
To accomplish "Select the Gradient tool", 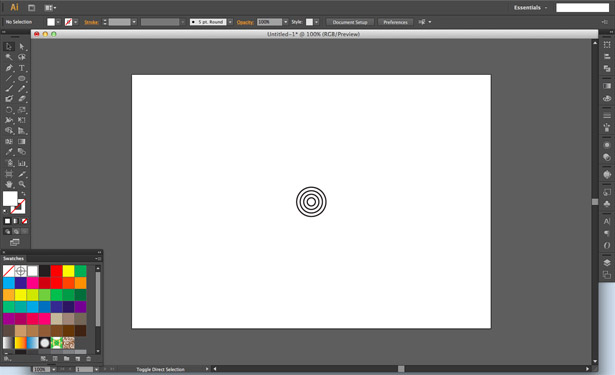I will tap(22, 141).
